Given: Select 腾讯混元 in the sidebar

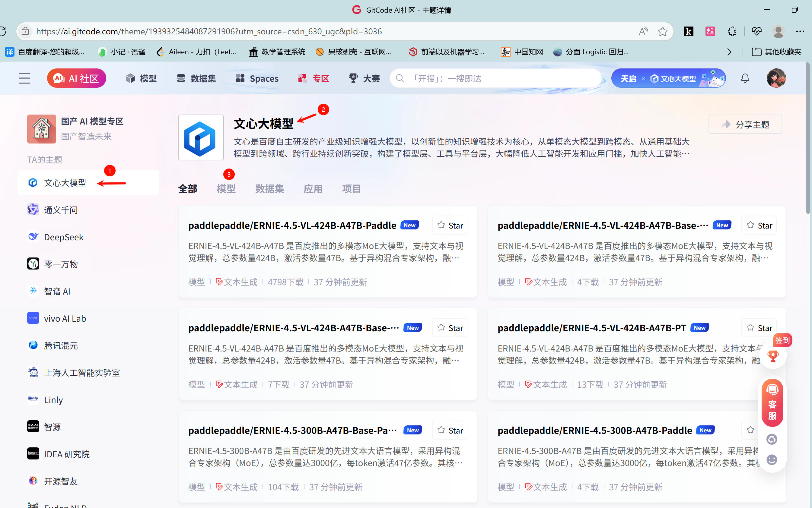Looking at the screenshot, I should point(88,346).
